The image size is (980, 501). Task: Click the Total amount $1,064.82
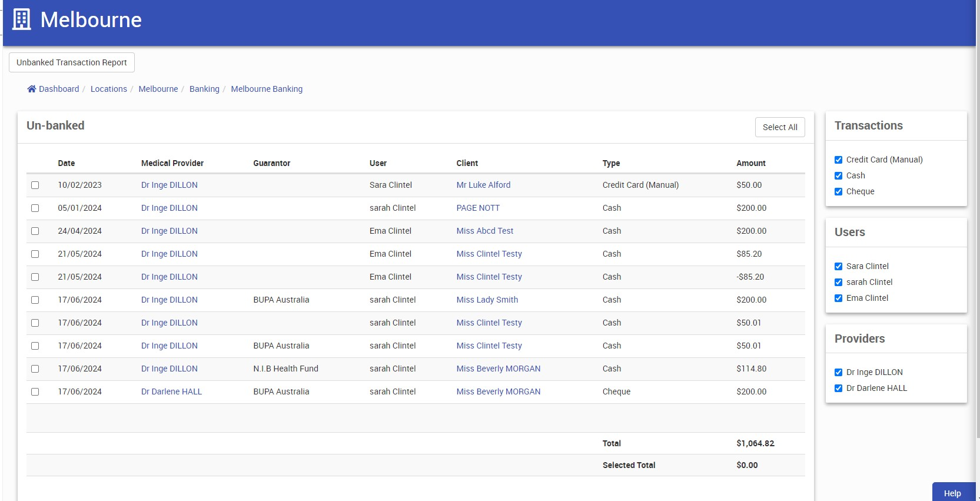755,443
